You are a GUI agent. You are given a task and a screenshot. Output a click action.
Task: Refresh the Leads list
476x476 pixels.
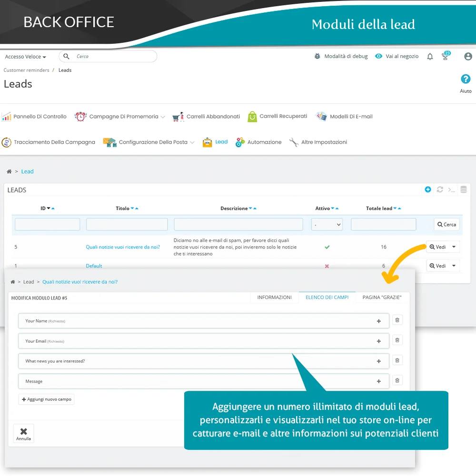[440, 189]
